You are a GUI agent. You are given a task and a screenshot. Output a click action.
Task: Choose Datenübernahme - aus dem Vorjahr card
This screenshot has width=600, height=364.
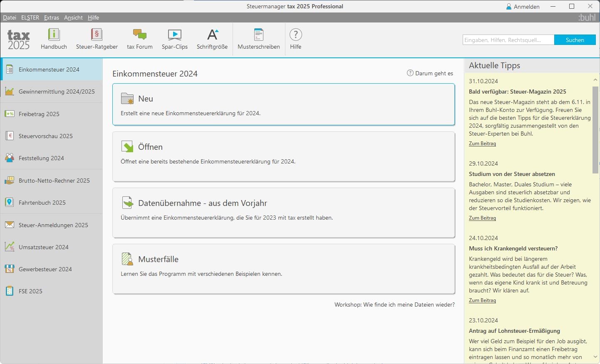[x=284, y=213]
